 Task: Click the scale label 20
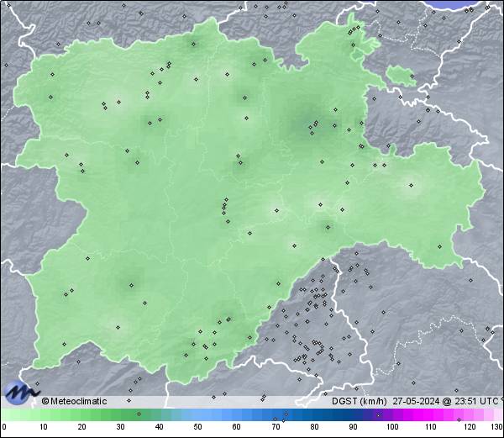(82, 427)
